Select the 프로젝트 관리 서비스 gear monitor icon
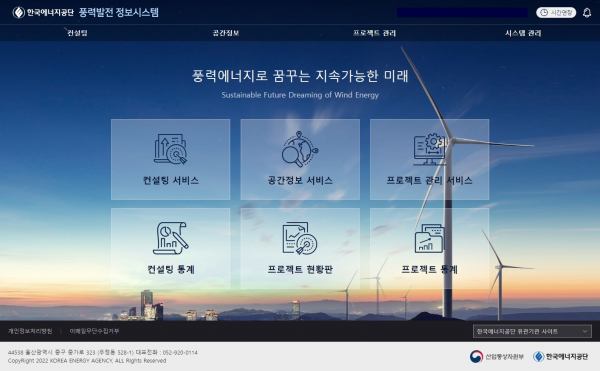Viewport: 600px width, 371px height. (430, 149)
